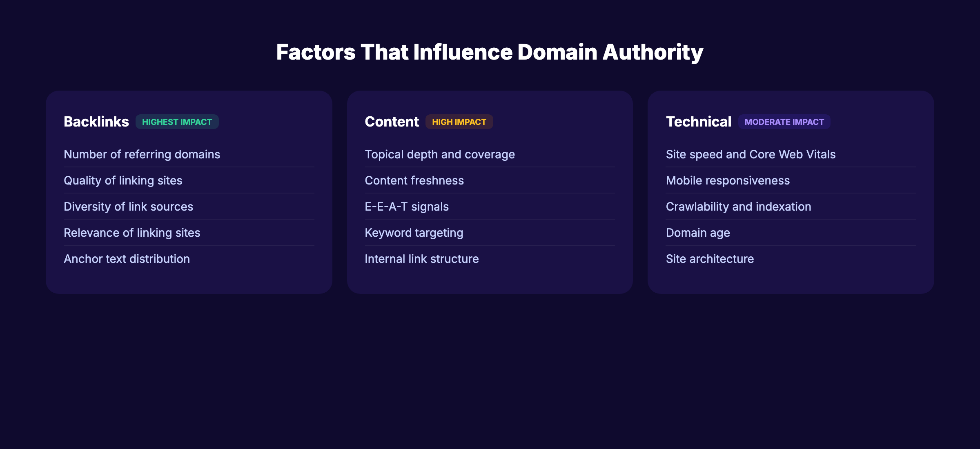
Task: Select the Content card heading
Action: point(392,121)
